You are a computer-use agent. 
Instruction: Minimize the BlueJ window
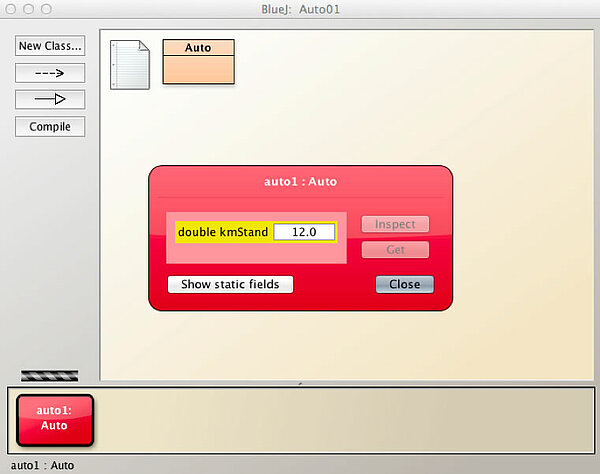pos(29,8)
